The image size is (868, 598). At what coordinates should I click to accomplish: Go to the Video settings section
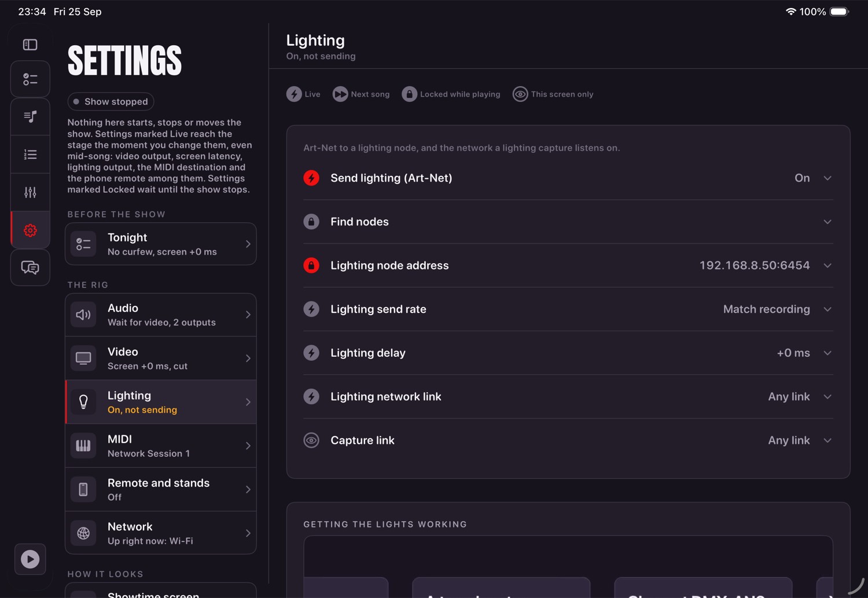(161, 359)
